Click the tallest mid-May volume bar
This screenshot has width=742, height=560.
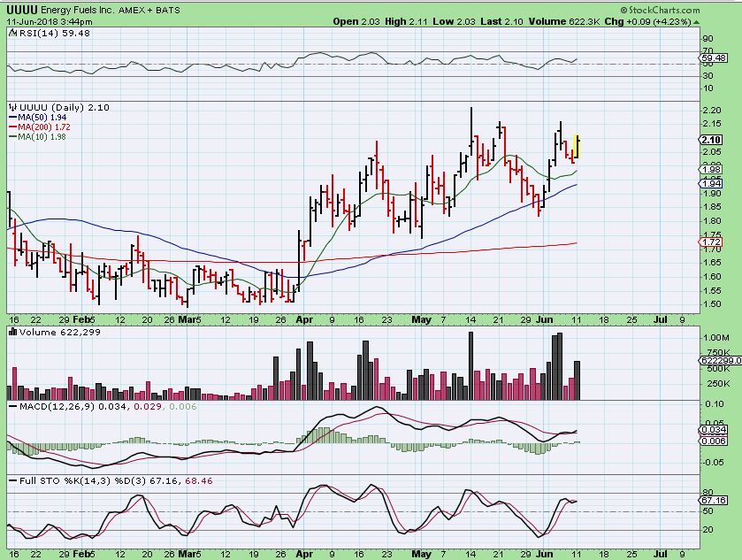tap(470, 366)
